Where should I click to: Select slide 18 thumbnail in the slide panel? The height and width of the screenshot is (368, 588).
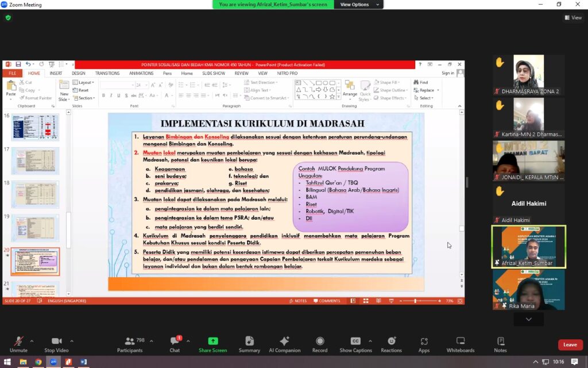[35, 195]
